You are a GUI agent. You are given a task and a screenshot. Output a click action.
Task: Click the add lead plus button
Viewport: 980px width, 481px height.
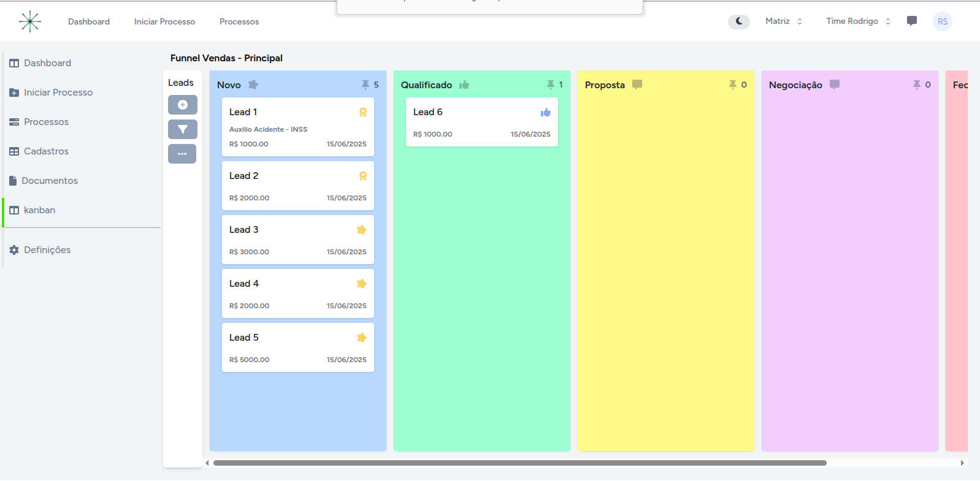pos(183,105)
